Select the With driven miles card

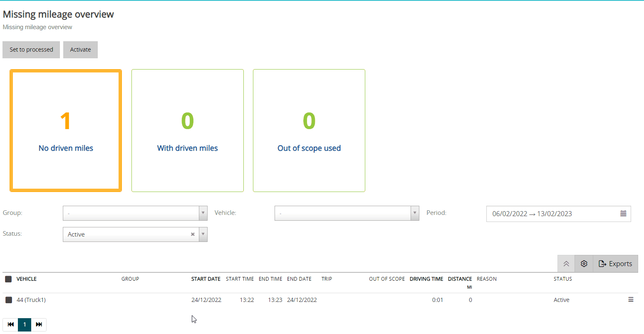click(x=188, y=130)
